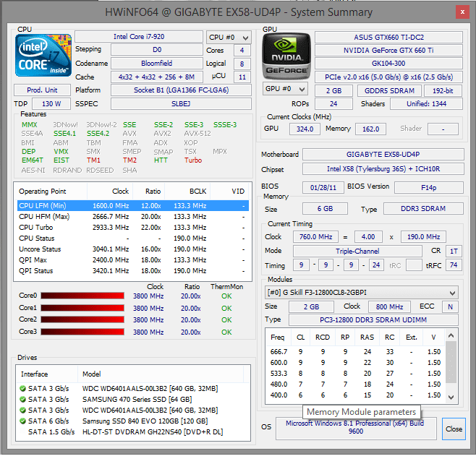The image size is (476, 464).
Task: Click the Core0 load bar
Action: pos(82,296)
